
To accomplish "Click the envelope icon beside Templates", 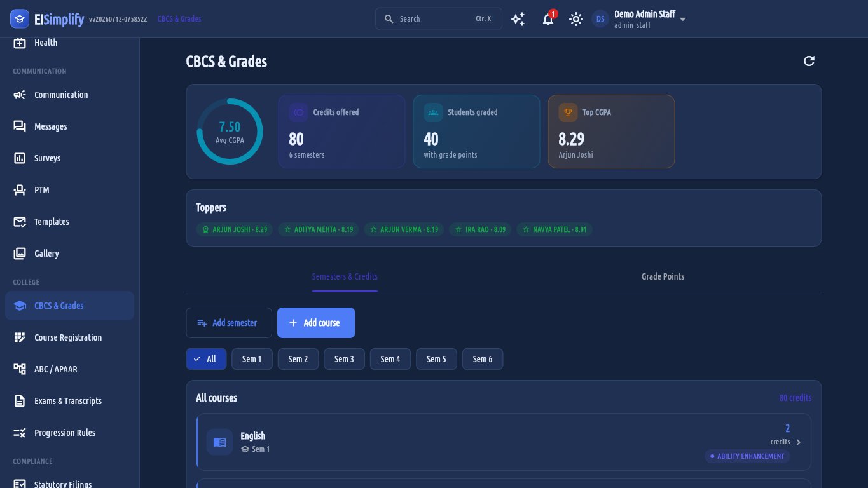I will click(x=20, y=222).
